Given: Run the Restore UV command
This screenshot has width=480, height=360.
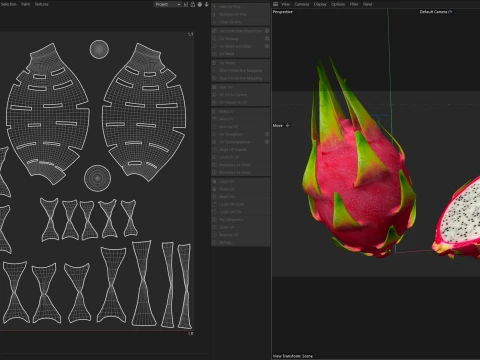Looking at the screenshot, I should tap(240, 235).
